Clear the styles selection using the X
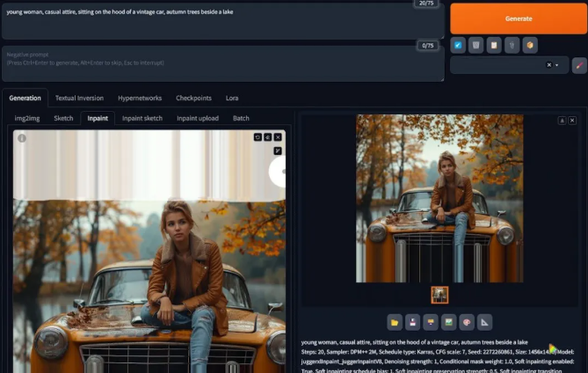This screenshot has width=588, height=373. (x=549, y=65)
